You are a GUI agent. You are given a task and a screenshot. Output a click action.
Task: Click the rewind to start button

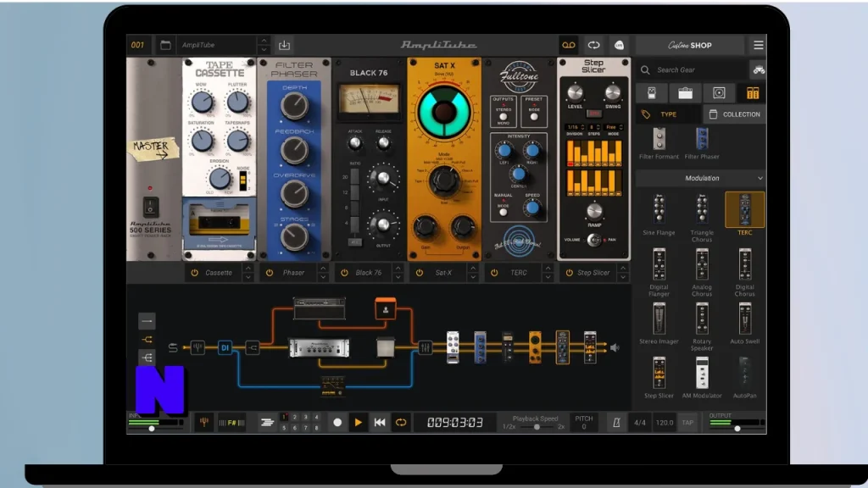380,423
